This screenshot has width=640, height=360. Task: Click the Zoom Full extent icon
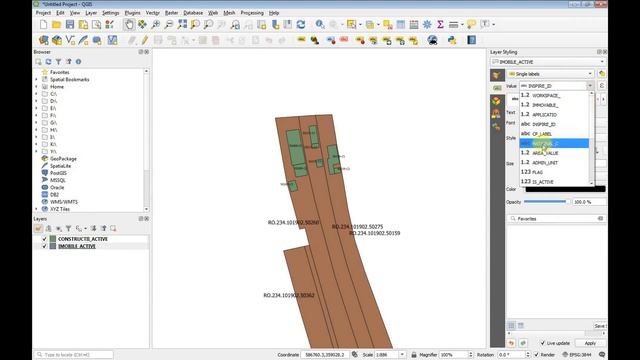(182, 25)
